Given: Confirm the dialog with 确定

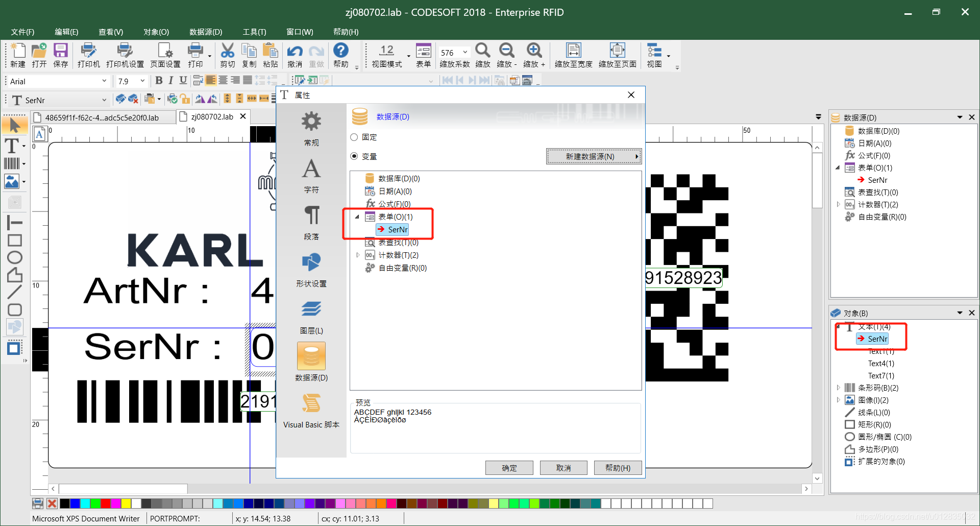Looking at the screenshot, I should 508,467.
